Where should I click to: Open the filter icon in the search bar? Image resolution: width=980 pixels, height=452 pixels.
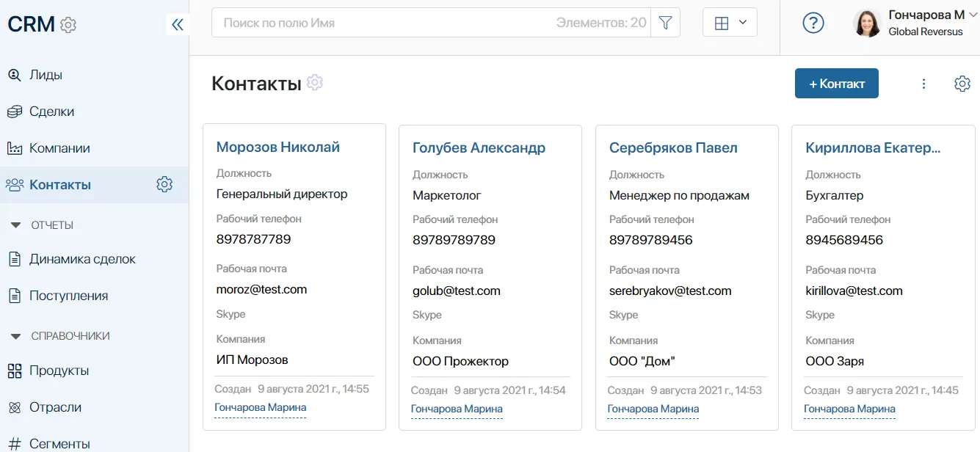pos(665,22)
